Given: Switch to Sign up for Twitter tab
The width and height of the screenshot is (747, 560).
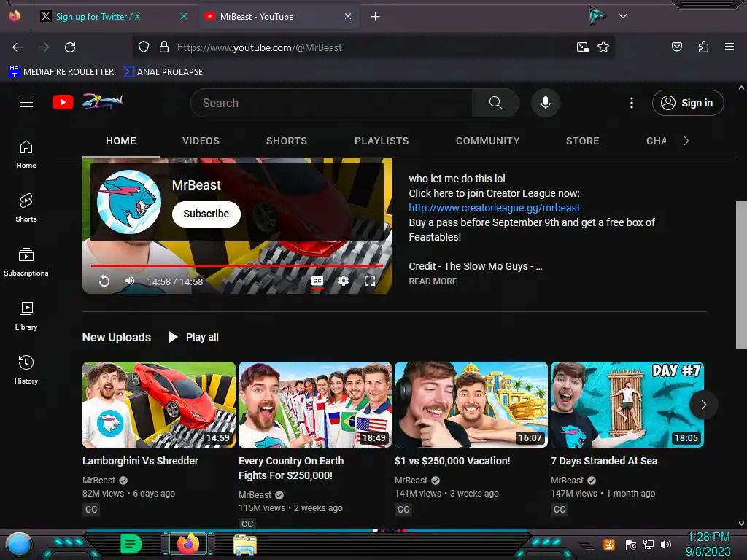Looking at the screenshot, I should (x=98, y=17).
